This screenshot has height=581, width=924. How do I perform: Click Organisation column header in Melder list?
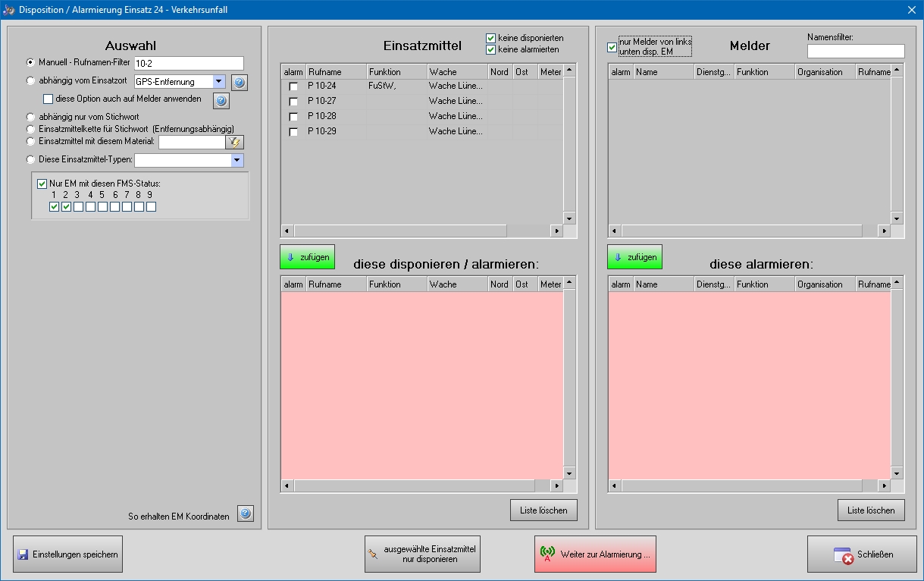tap(824, 72)
